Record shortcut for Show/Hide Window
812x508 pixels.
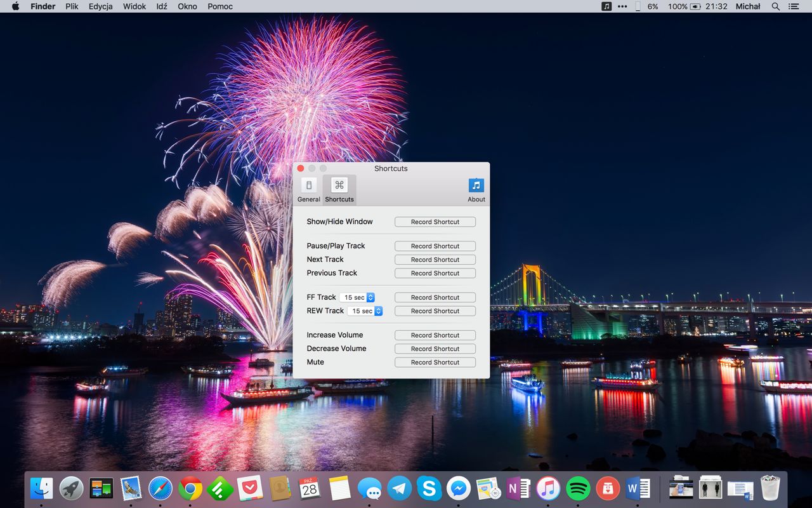pos(435,222)
